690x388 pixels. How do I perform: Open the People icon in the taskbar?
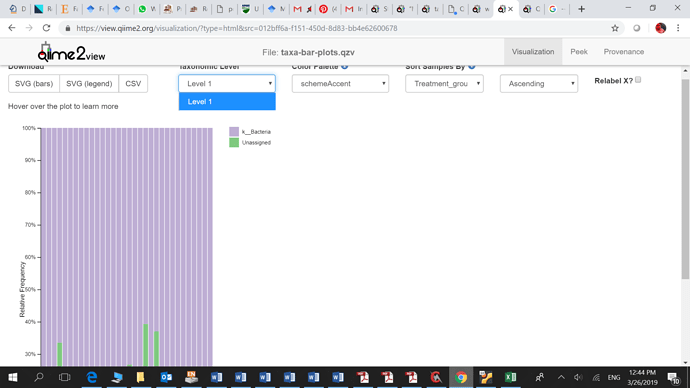pyautogui.click(x=540, y=377)
